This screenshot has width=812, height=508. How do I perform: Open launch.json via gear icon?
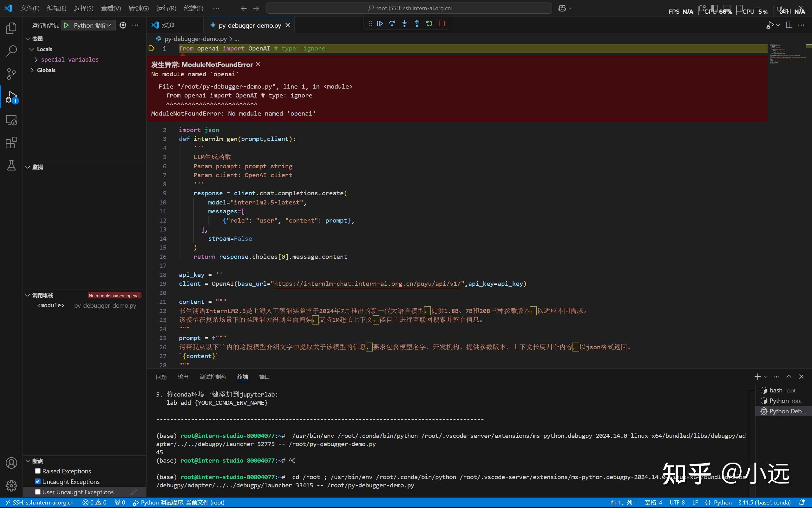click(123, 25)
